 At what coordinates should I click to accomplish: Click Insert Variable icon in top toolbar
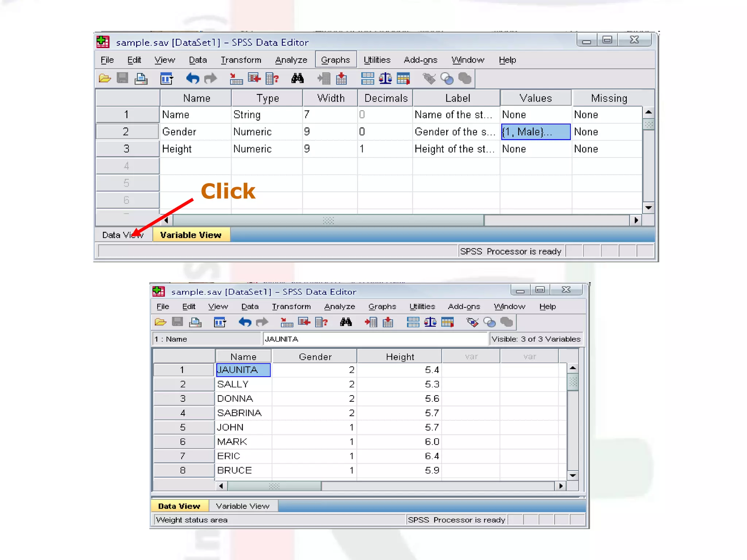point(341,78)
